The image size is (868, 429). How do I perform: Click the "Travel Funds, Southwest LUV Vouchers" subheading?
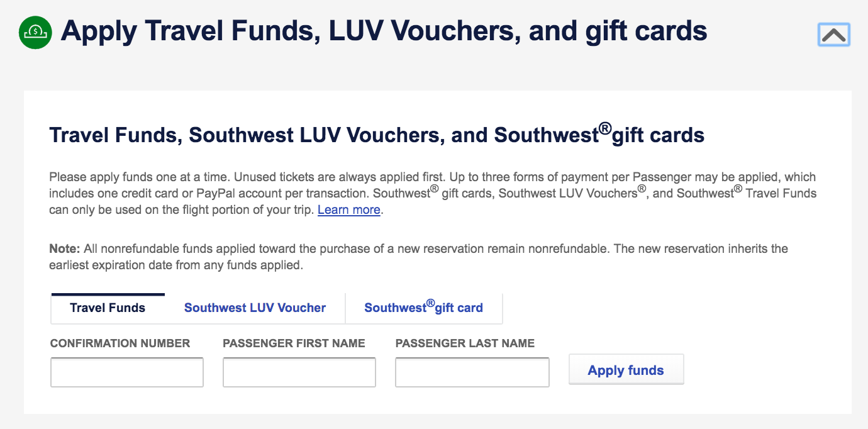pos(376,135)
